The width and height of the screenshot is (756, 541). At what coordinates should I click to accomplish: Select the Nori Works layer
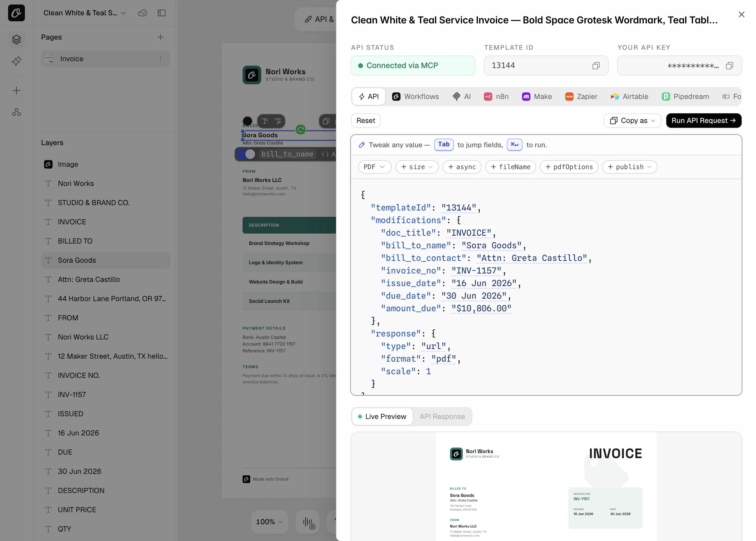tap(106, 184)
